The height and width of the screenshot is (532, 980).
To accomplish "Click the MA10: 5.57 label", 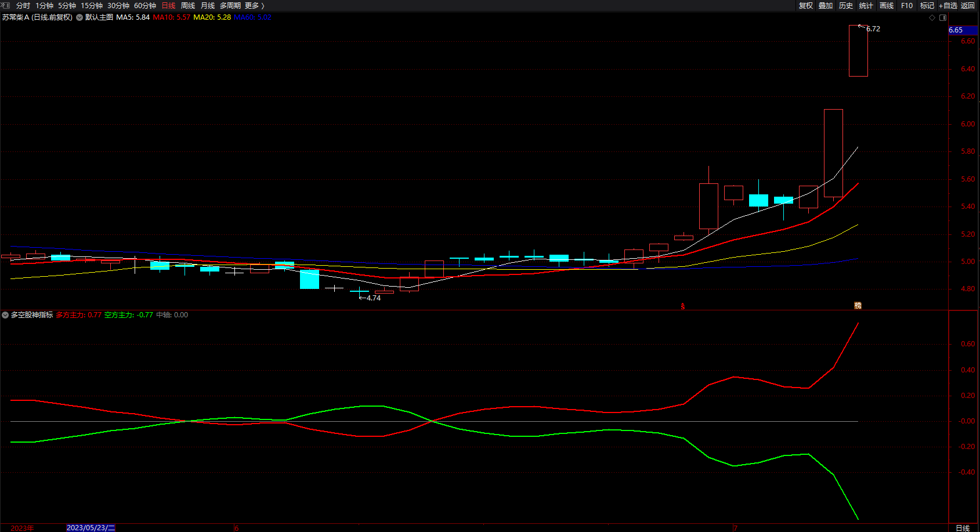I will click(x=172, y=17).
